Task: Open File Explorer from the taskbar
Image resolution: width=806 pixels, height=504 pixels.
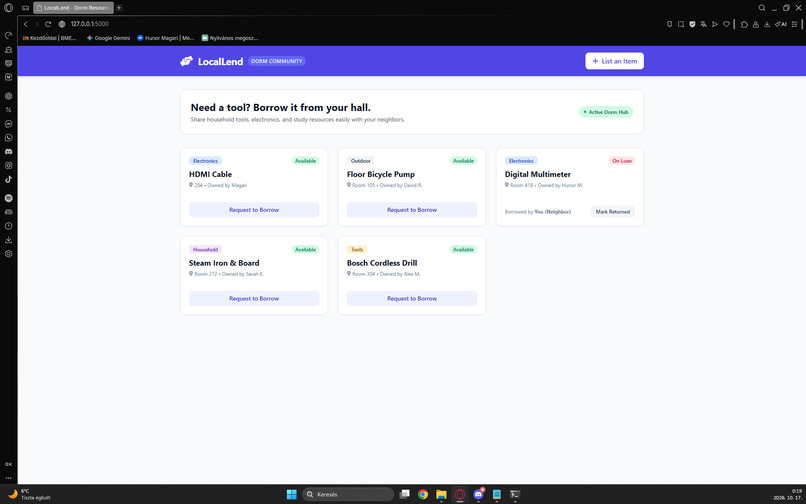Action: [x=441, y=494]
